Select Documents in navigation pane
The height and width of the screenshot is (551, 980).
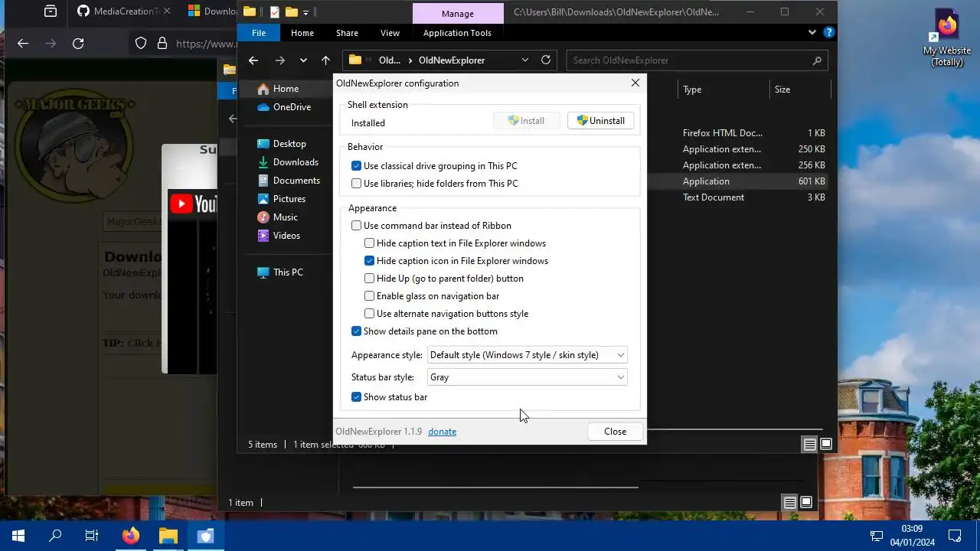click(288, 181)
